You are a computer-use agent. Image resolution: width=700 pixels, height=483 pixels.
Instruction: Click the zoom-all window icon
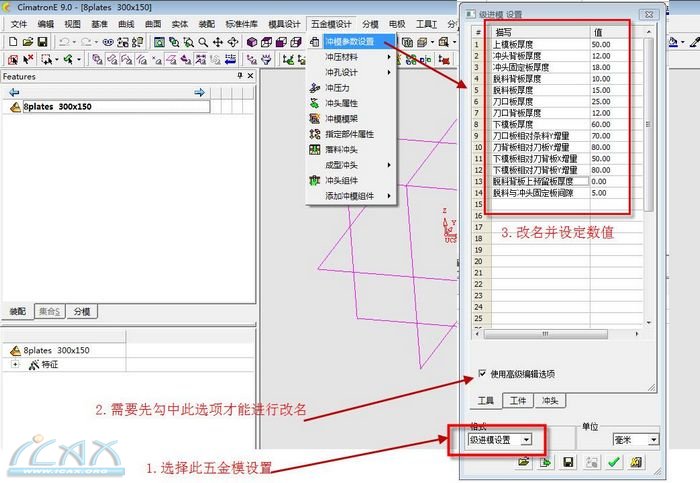point(159,42)
